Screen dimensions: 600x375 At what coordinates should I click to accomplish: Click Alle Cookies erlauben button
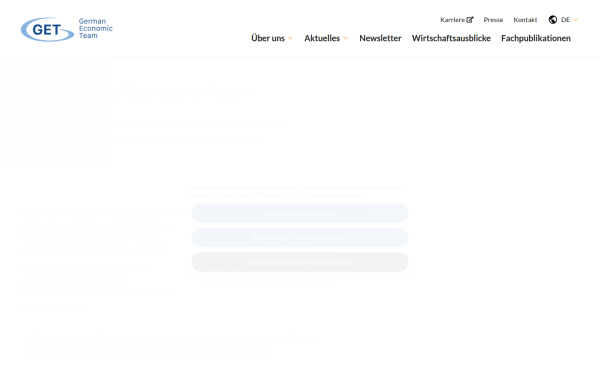pyautogui.click(x=300, y=213)
